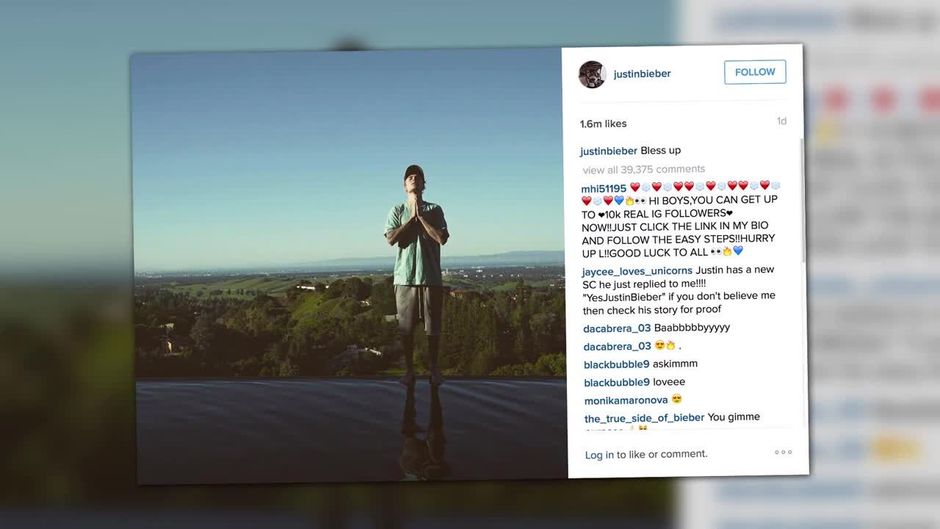The image size is (940, 529).
Task: Open monikamaronova profile
Action: [x=626, y=401]
